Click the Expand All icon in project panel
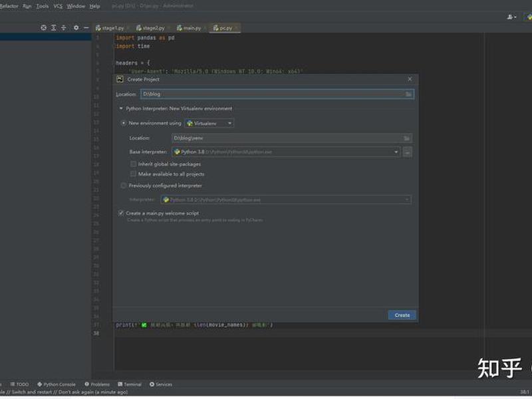Image resolution: width=532 pixels, height=399 pixels. 54,28
